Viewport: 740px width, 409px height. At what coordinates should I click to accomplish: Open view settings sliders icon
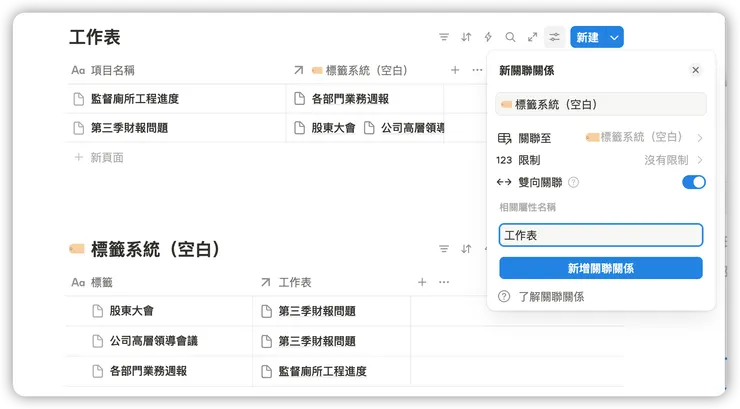(555, 37)
